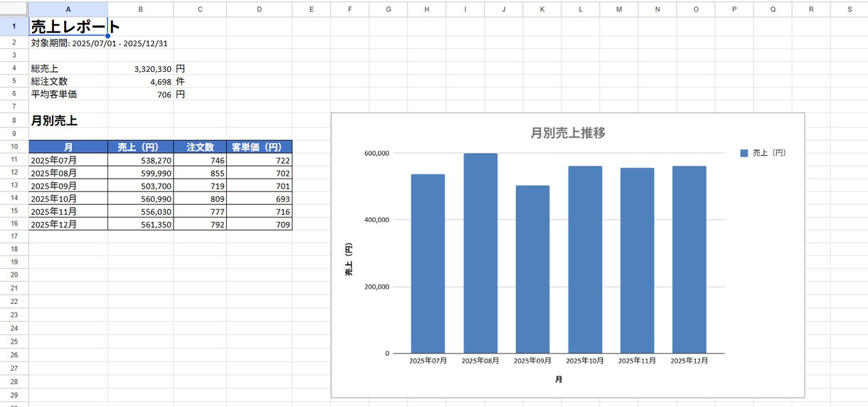Select column S header
This screenshot has height=407, width=868.
tap(850, 9)
